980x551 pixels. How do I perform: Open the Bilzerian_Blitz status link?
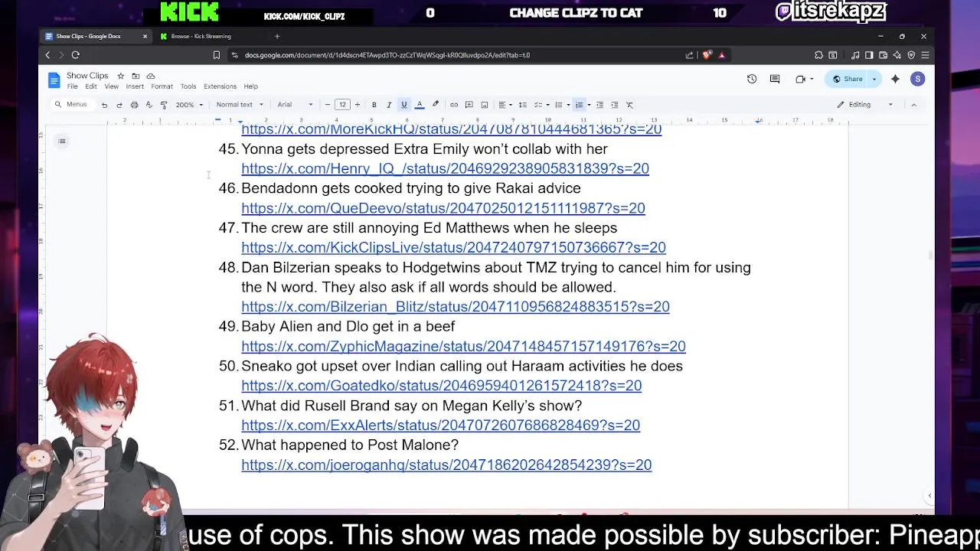456,307
